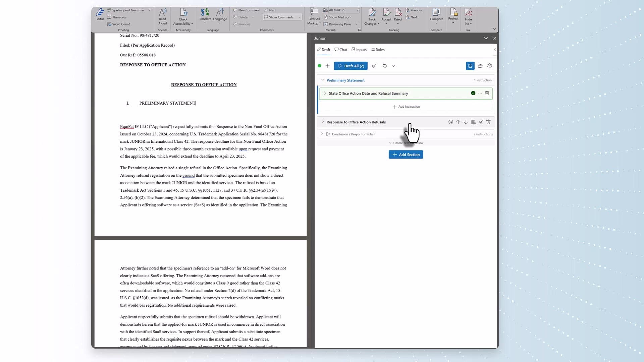Toggle the green check on State Office Action instruction
This screenshot has width=644, height=362.
473,93
